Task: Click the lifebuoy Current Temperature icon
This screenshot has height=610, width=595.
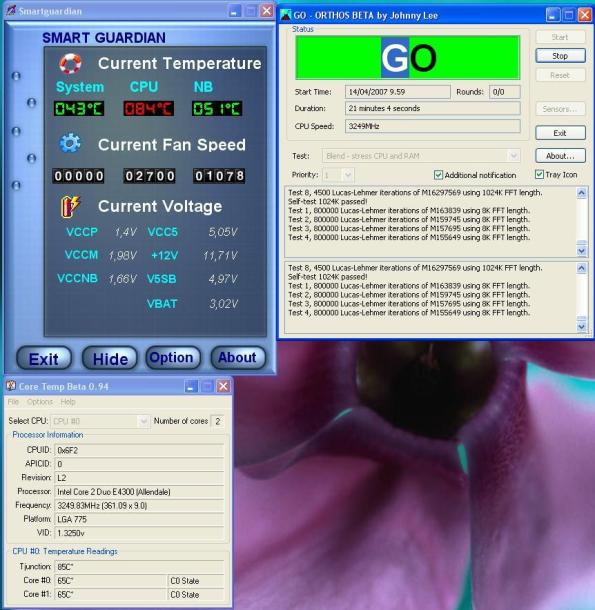Action: [x=70, y=63]
